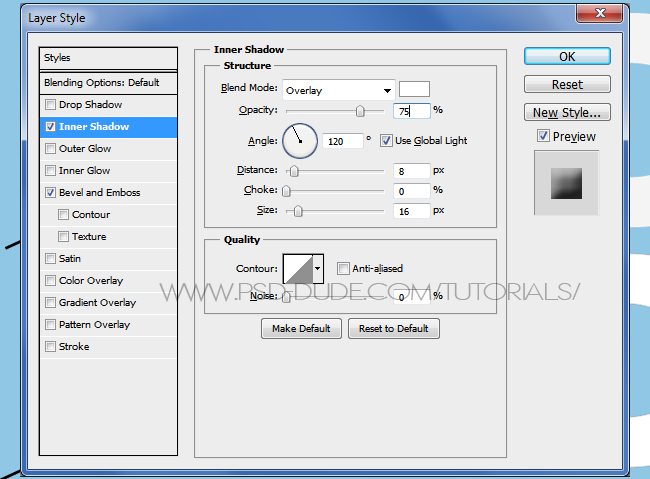This screenshot has height=479, width=650.
Task: Tick the Contour sub-option checkbox
Action: coord(63,214)
